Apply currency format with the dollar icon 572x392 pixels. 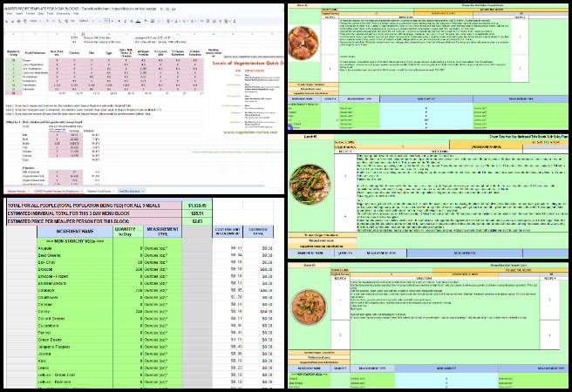(47, 21)
